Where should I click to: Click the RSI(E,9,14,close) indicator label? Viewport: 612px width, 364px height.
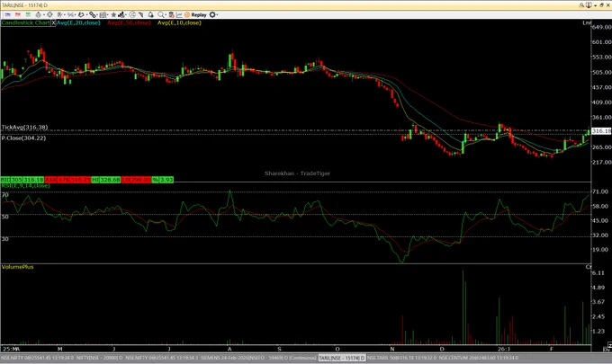(x=25, y=185)
